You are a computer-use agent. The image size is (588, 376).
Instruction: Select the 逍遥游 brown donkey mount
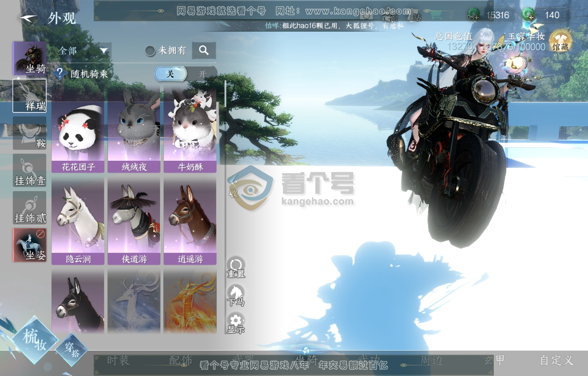pos(190,222)
